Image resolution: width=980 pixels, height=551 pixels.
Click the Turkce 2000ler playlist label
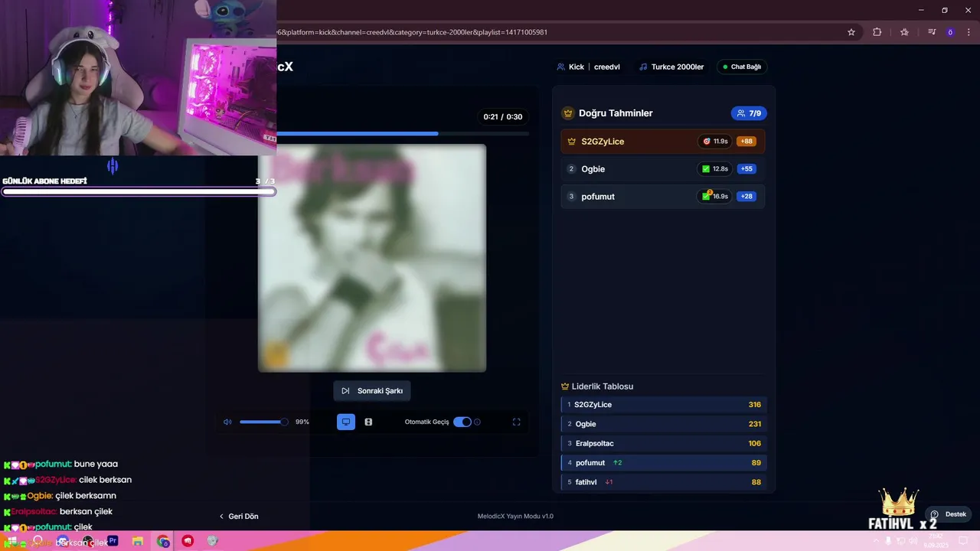coord(671,67)
